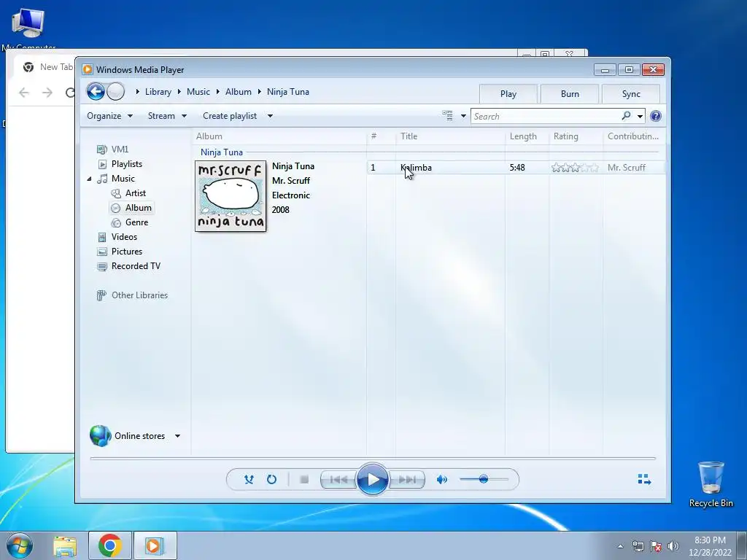Viewport: 747px width, 560px height.
Task: Mute the sound with the speaker icon
Action: [x=441, y=479]
